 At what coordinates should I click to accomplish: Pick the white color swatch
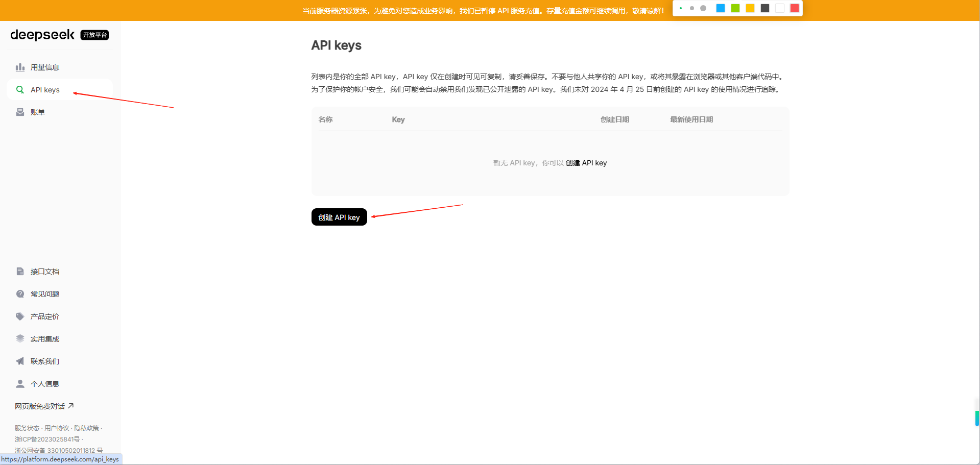point(780,8)
